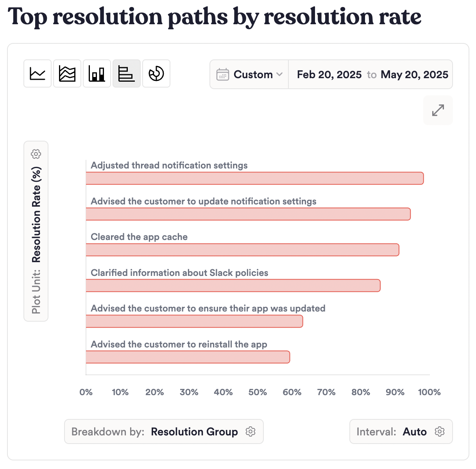Image resolution: width=476 pixels, height=469 pixels.
Task: Click the calendar icon in date picker
Action: click(x=223, y=74)
